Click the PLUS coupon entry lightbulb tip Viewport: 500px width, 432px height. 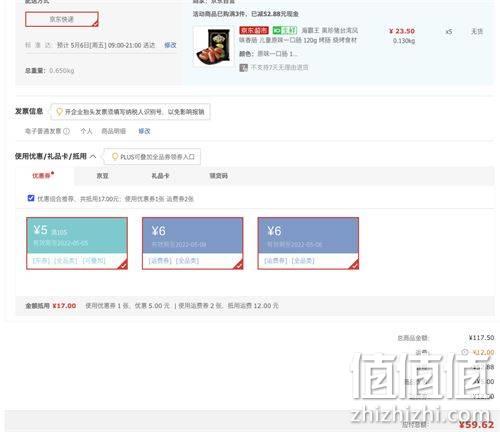pos(115,157)
